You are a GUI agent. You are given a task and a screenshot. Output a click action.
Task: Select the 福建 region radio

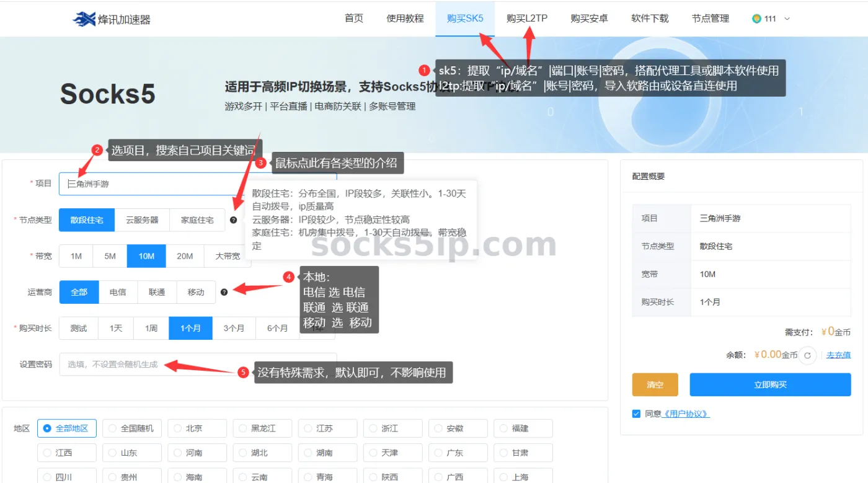tap(523, 428)
